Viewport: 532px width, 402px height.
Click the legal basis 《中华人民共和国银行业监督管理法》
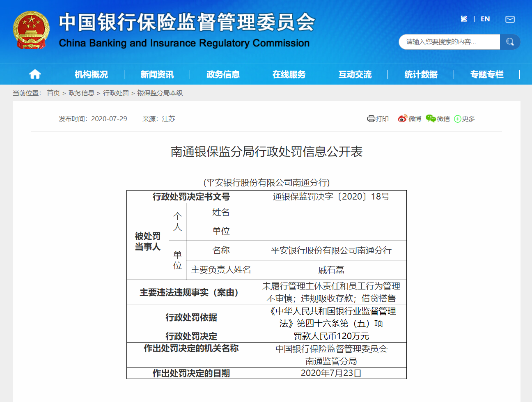(x=331, y=317)
